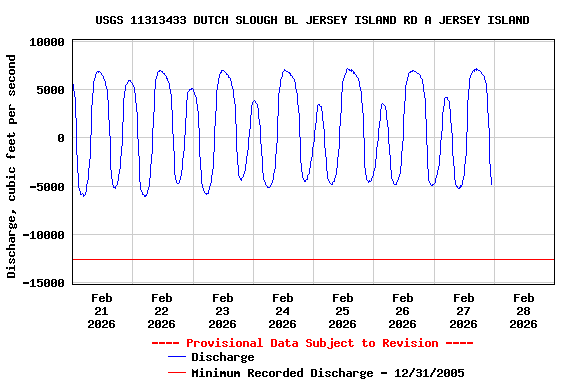
Task: Click the Discharge legend label
Action: (x=223, y=357)
